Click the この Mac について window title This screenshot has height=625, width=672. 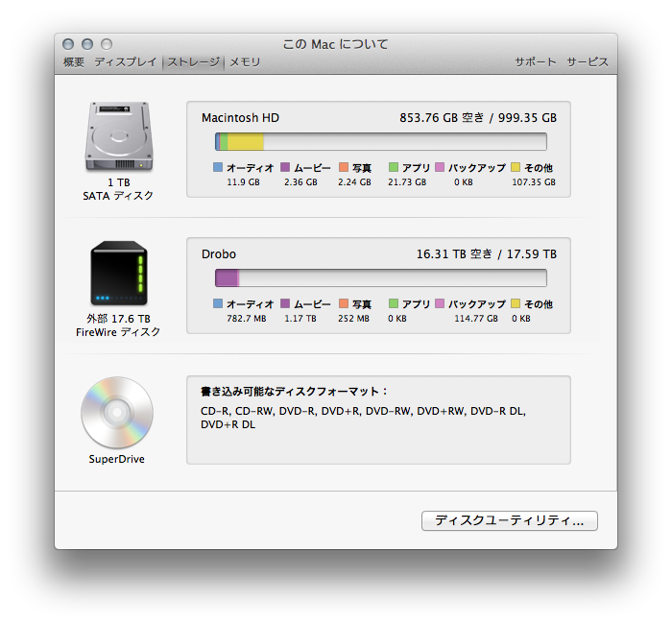pyautogui.click(x=336, y=44)
